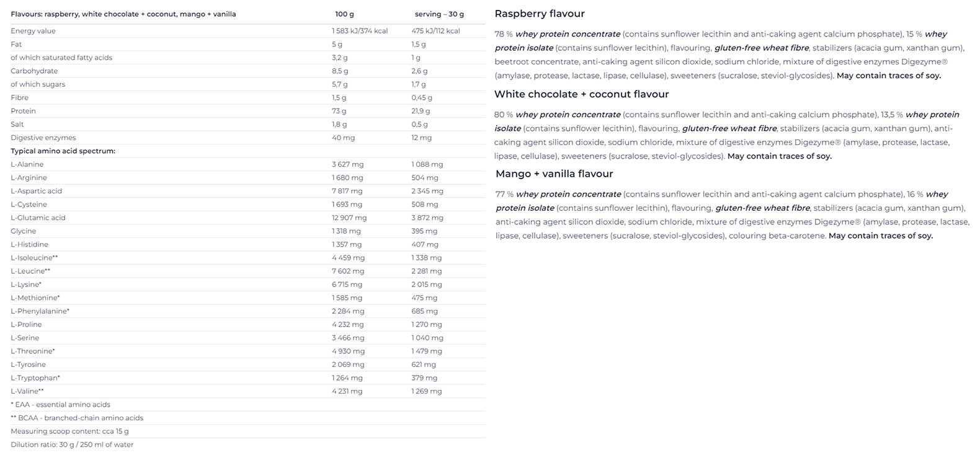Click the 100 g column header
Viewport: 980px width, 455px height.
click(x=344, y=14)
